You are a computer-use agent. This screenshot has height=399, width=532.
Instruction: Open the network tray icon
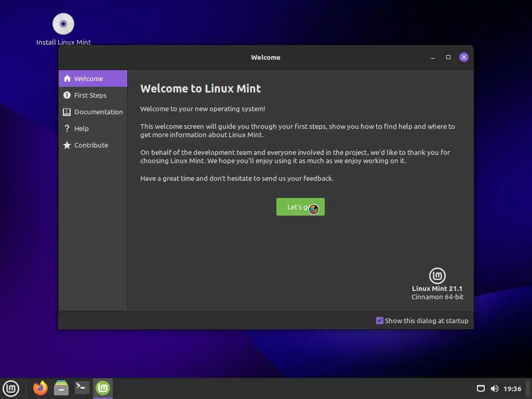click(481, 389)
